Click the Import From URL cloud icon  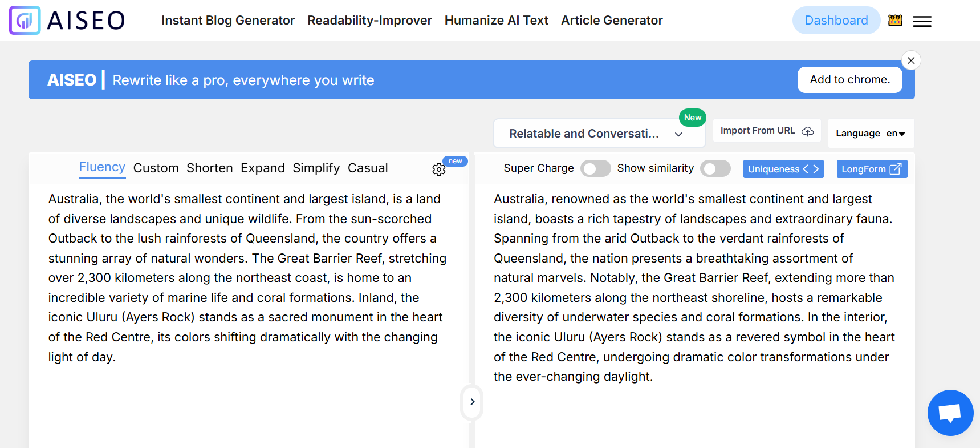(x=808, y=131)
